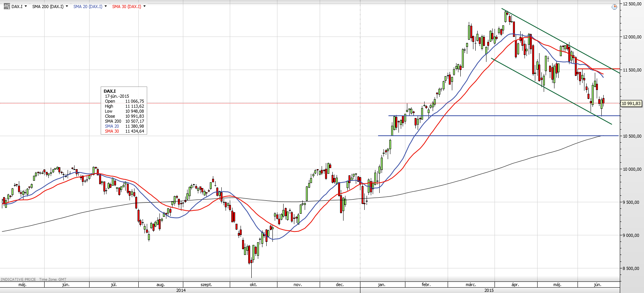Click the 10 000,00 price axis label
The width and height of the screenshot is (644, 293).
(x=632, y=169)
